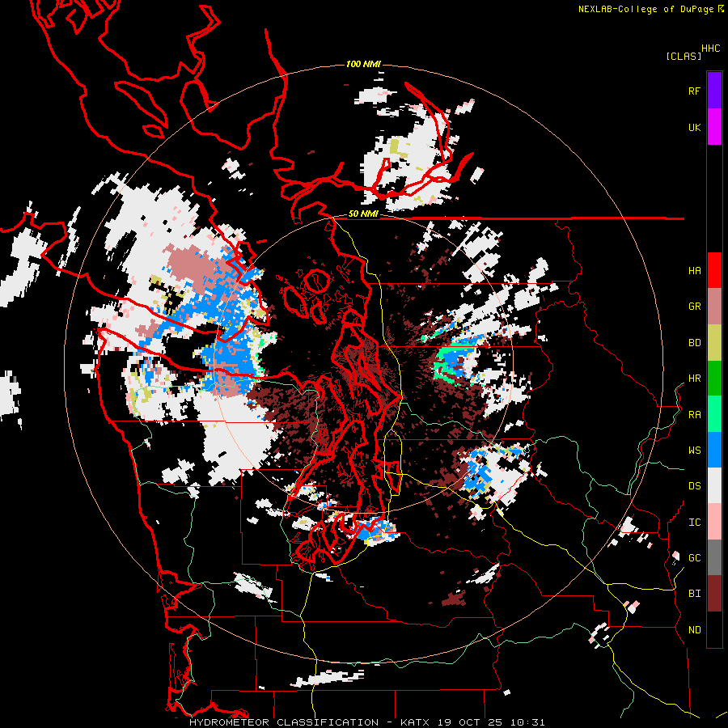
Task: Click the GR legend color block
Action: (714, 307)
